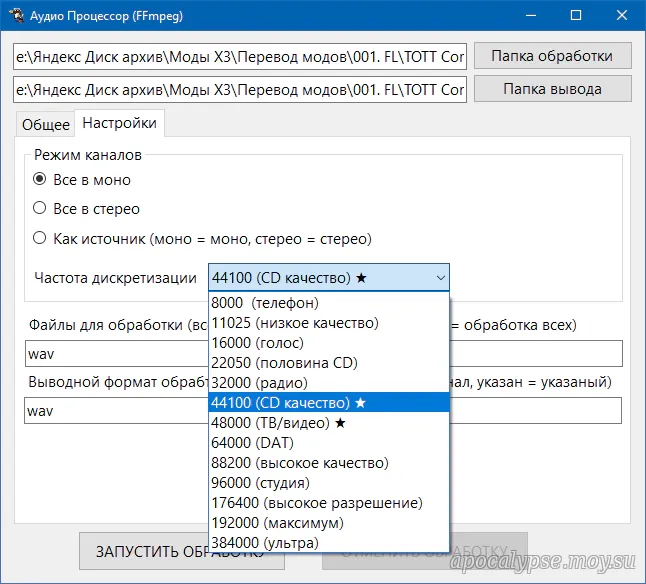646x584 pixels.
Task: Click the 'Папка вывода' button
Action: click(x=552, y=89)
